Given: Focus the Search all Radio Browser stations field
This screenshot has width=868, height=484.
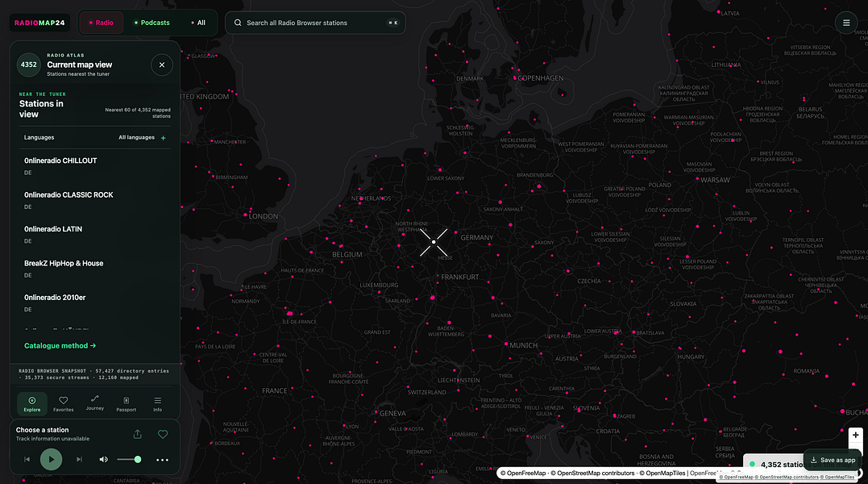Looking at the screenshot, I should (315, 23).
